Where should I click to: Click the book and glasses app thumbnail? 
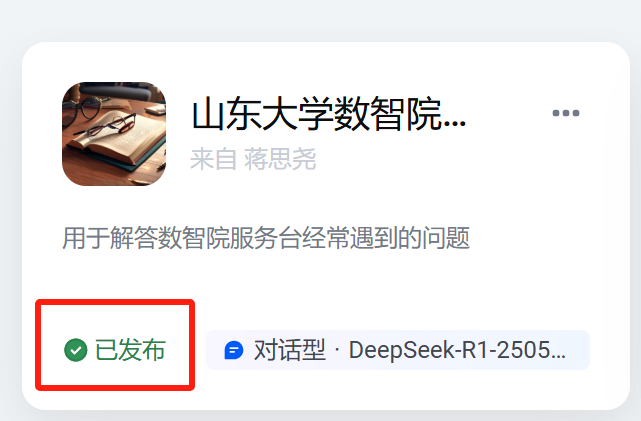pos(114,134)
